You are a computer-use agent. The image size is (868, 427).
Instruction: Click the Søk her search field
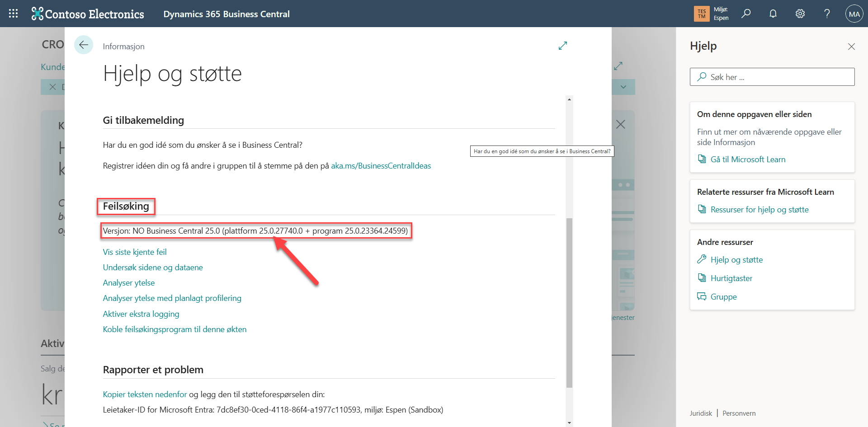coord(772,77)
